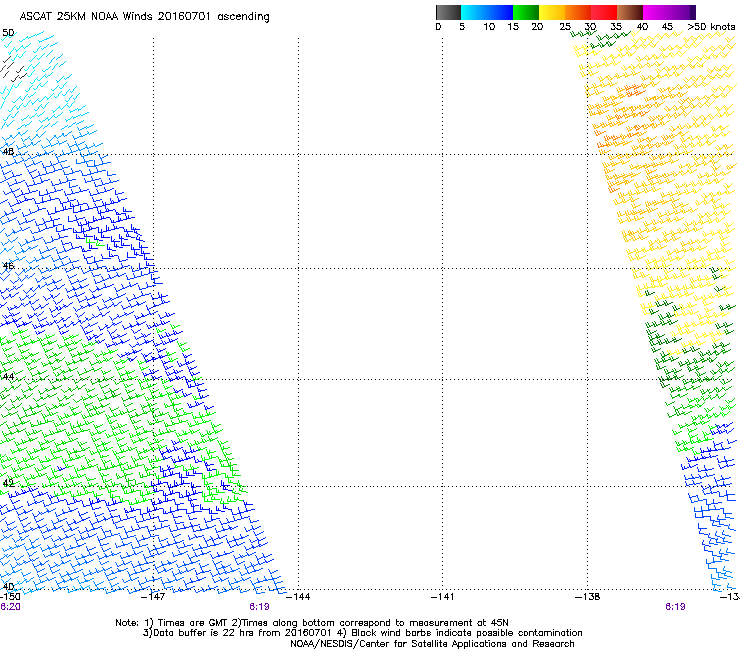
Task: Pick the green 15-20 knots legend color
Action: coord(526,12)
